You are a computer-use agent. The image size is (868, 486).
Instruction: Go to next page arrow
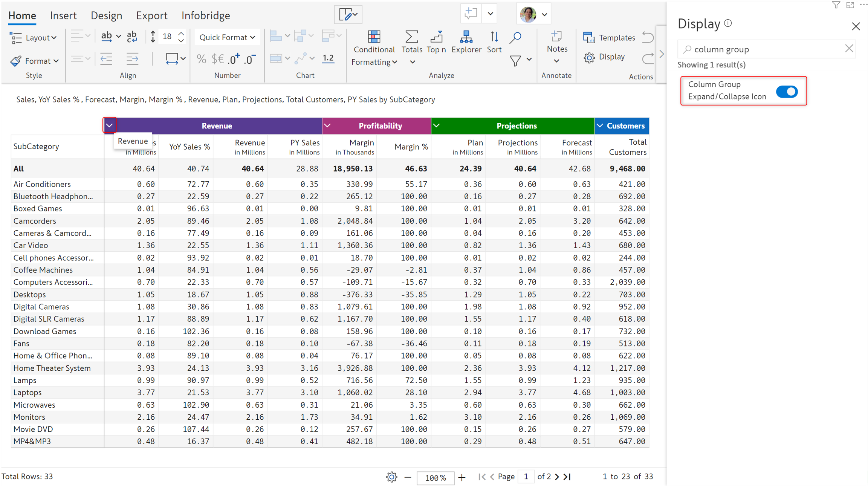click(x=557, y=477)
